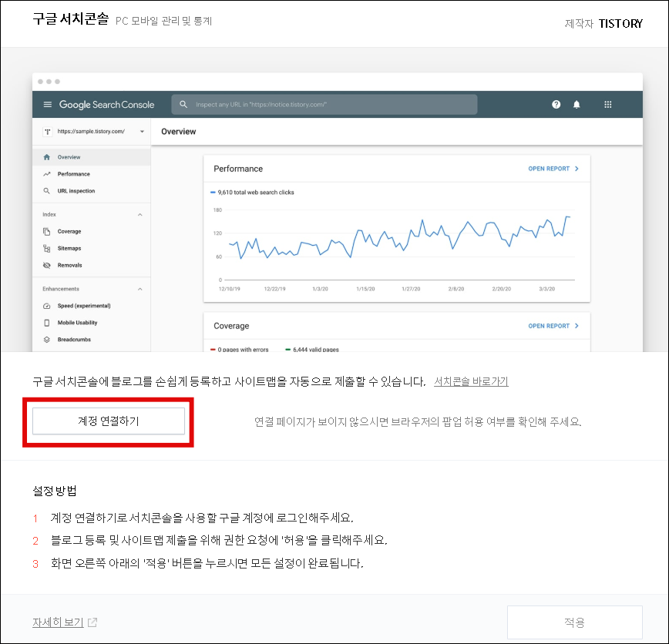Viewport: 669px width, 644px height.
Task: Collapse the Enhancements section chevron
Action: [x=140, y=289]
